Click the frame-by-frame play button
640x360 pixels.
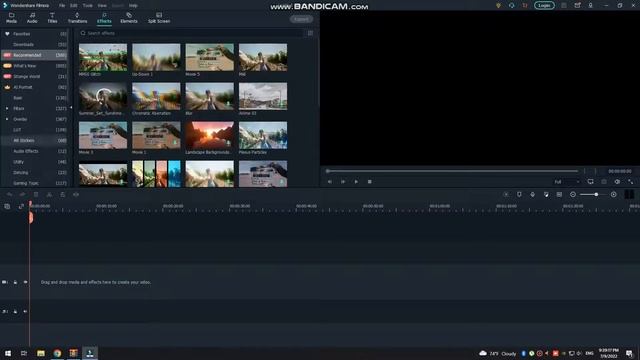pos(343,182)
